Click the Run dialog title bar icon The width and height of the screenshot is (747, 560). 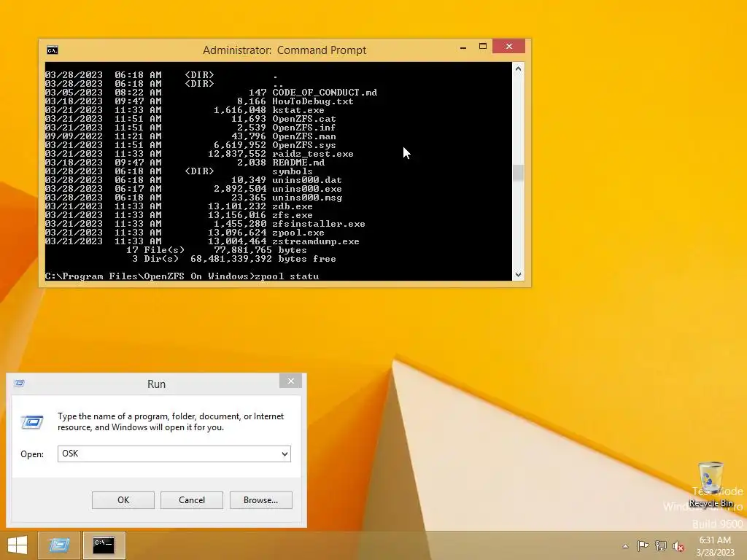pyautogui.click(x=19, y=384)
